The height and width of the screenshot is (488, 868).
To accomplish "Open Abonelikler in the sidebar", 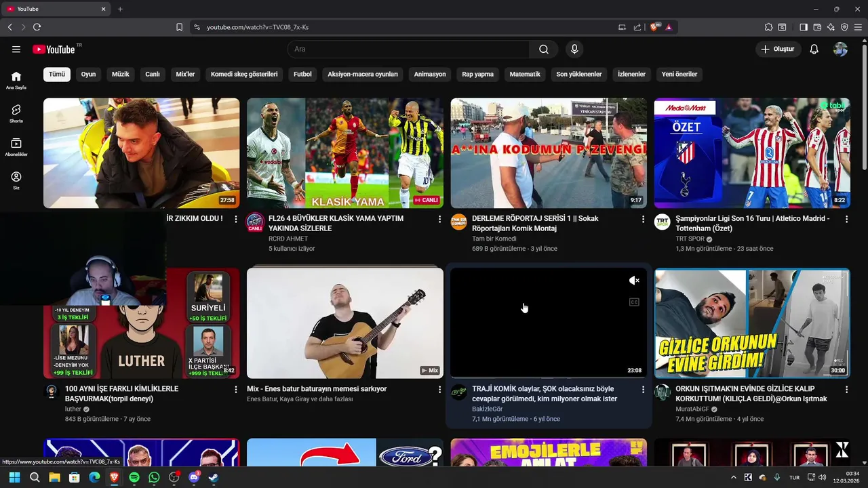I will (16, 147).
